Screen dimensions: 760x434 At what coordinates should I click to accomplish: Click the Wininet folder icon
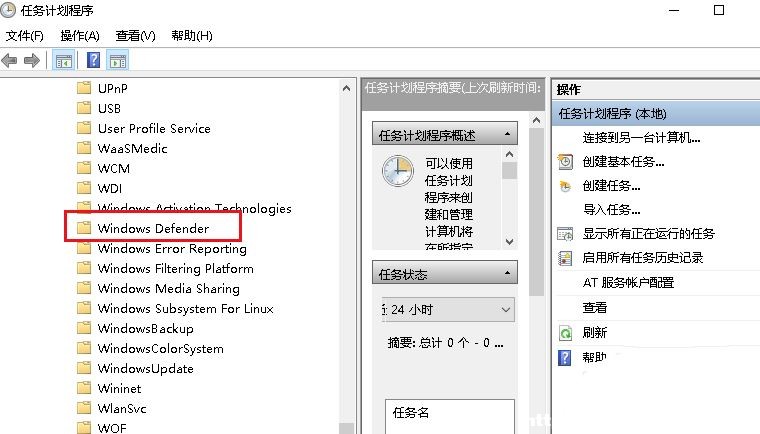(x=84, y=387)
